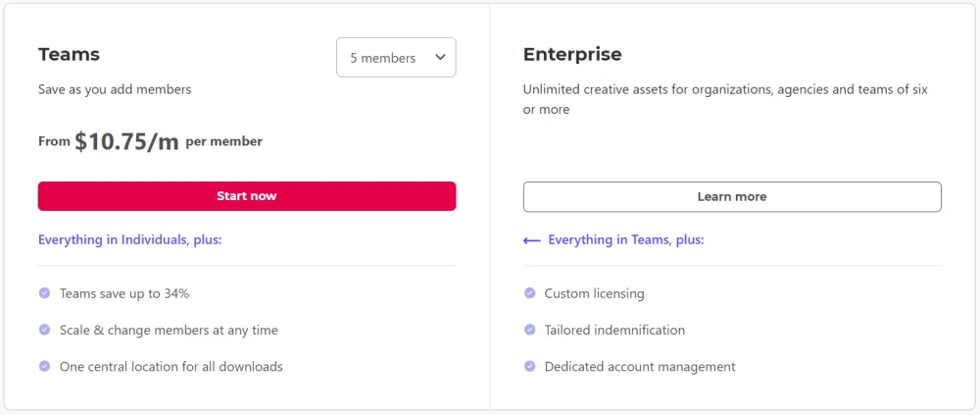Click checkmark icon beside Tailored indemnification
Image resolution: width=980 pixels, height=415 pixels.
[529, 330]
